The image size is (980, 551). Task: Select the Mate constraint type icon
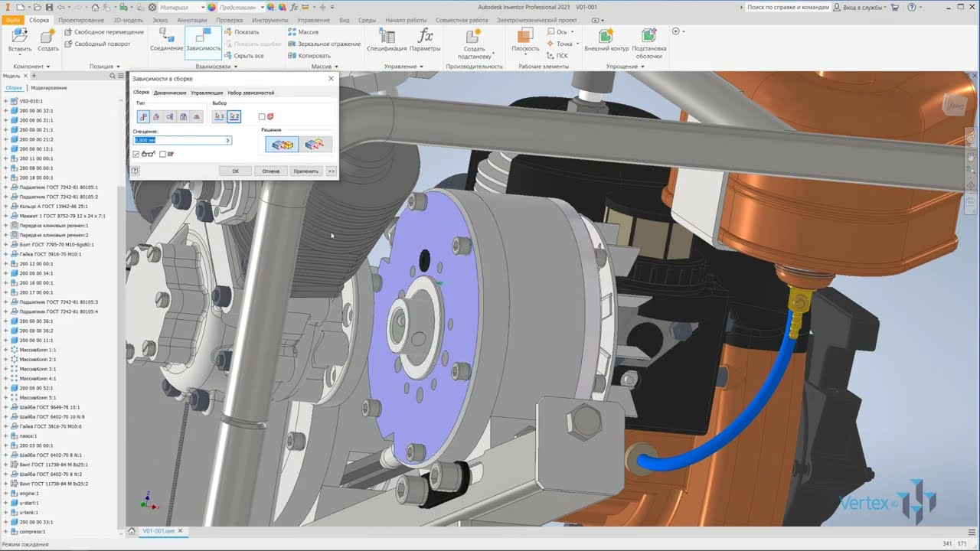tap(143, 117)
